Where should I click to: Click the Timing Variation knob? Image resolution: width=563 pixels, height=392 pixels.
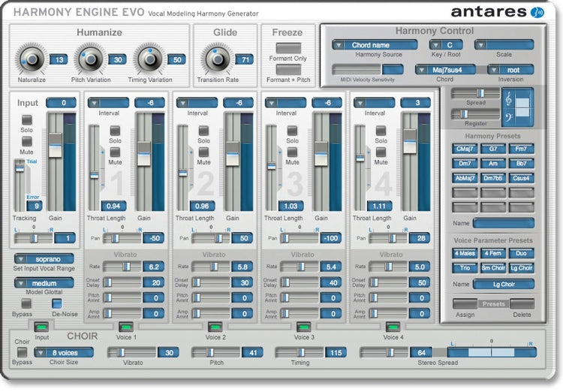[149, 59]
